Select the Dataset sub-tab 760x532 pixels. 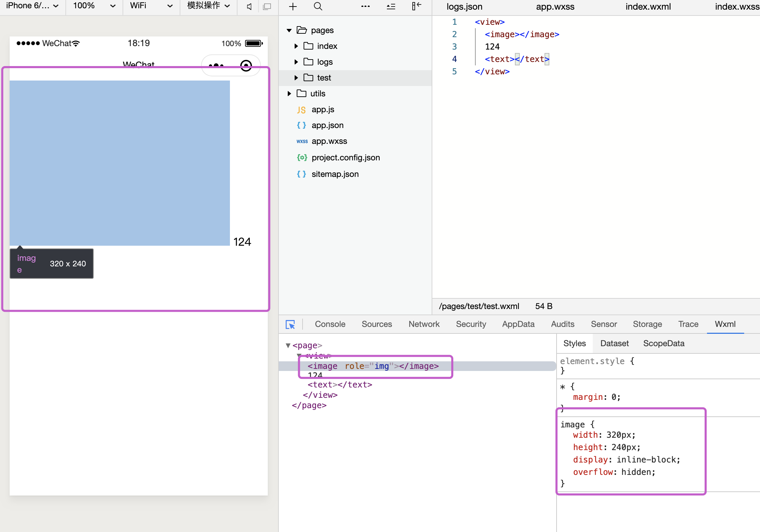coord(614,343)
